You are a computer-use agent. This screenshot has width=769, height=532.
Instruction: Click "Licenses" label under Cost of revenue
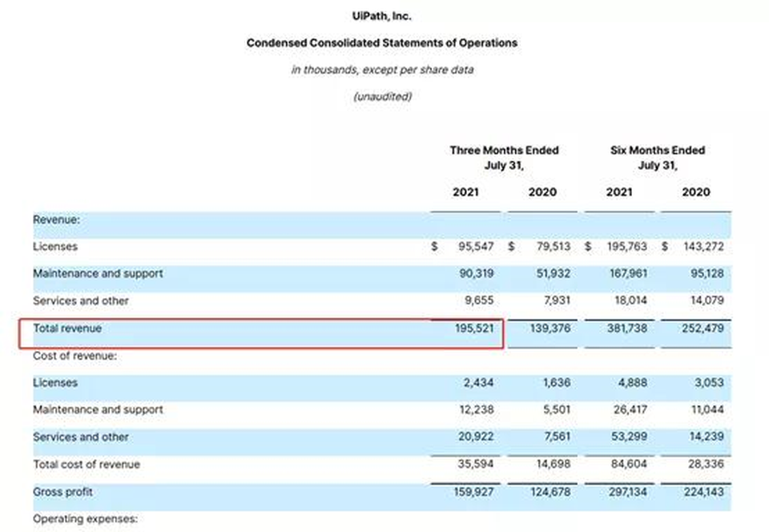click(x=55, y=382)
